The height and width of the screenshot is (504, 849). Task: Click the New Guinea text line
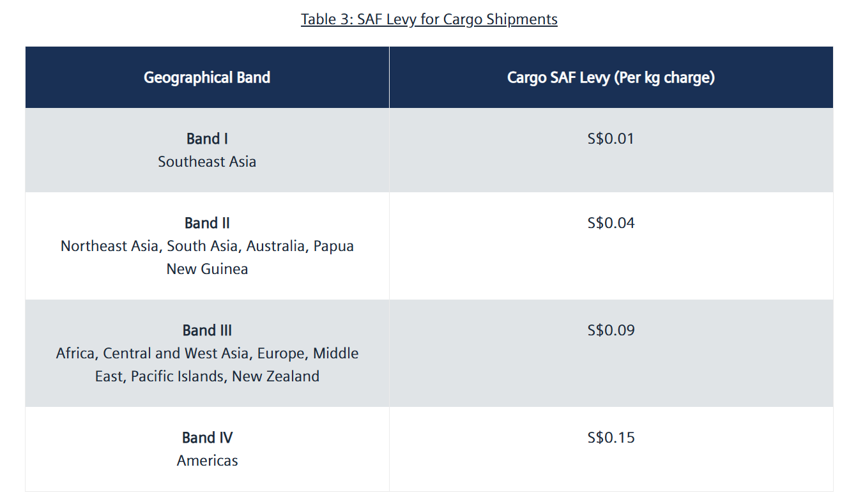click(207, 269)
